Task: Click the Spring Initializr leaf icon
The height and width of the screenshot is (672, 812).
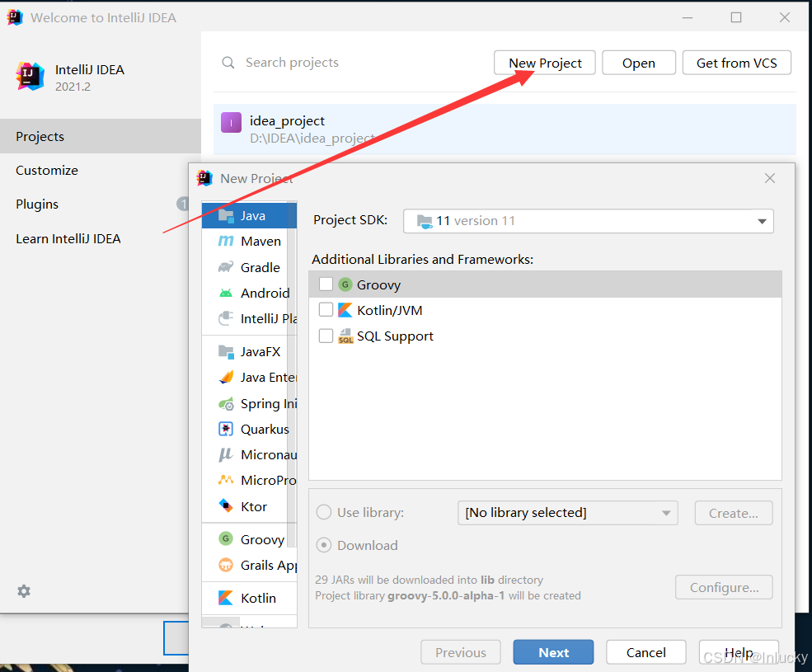Action: click(x=226, y=404)
